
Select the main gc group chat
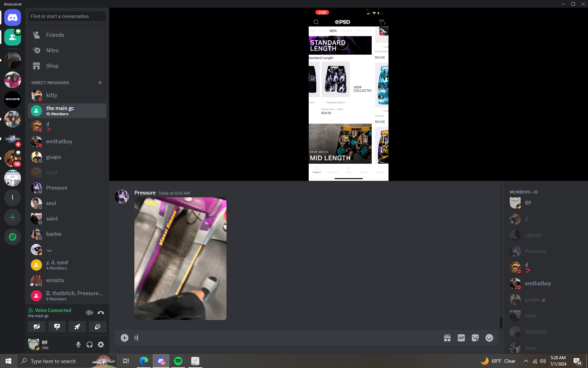click(67, 111)
